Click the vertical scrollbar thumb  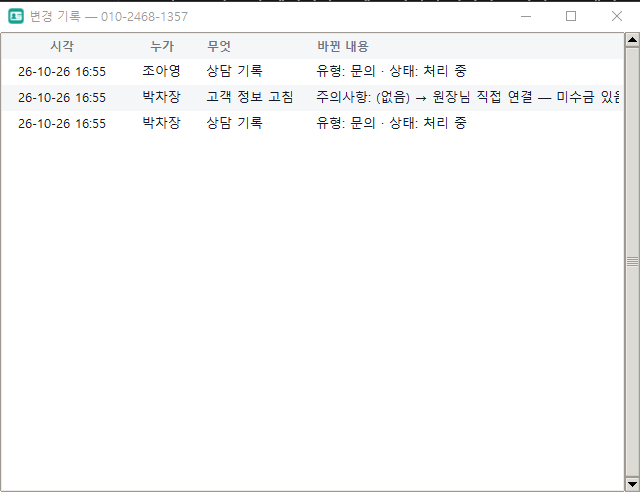point(632,262)
